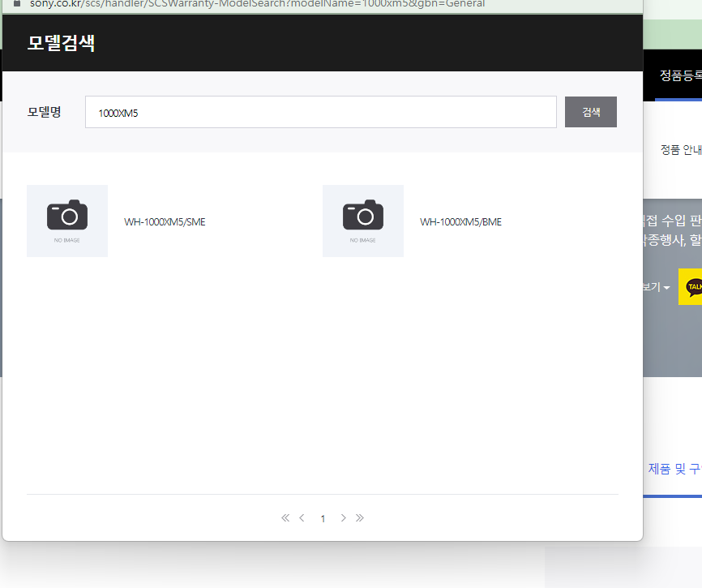Go to first page with double-left arrow
Image resolution: width=702 pixels, height=588 pixels.
tap(285, 518)
